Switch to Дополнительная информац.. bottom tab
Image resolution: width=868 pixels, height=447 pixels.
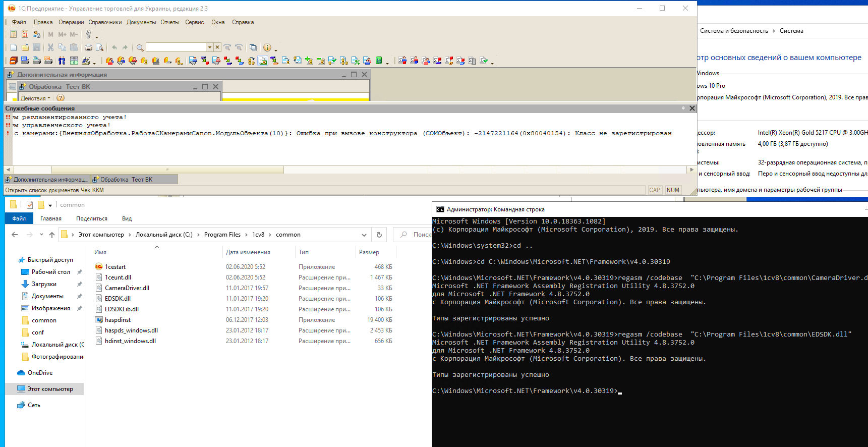click(47, 180)
